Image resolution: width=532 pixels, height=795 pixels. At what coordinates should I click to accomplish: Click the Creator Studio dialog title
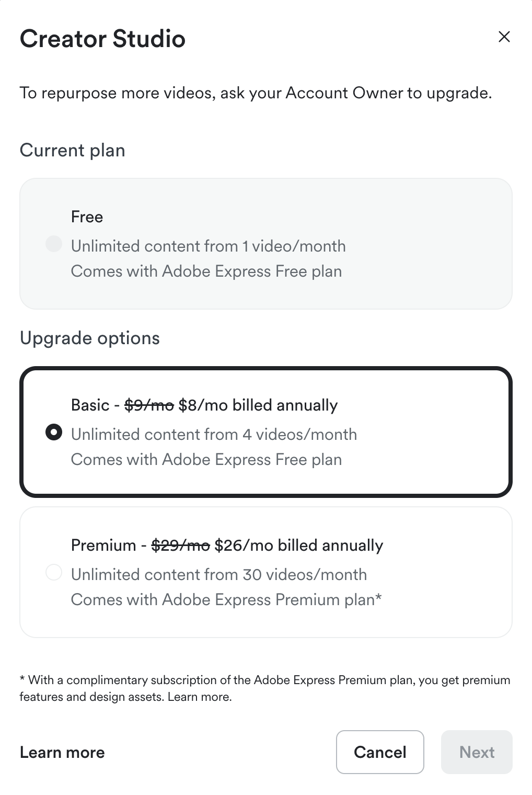(x=102, y=39)
